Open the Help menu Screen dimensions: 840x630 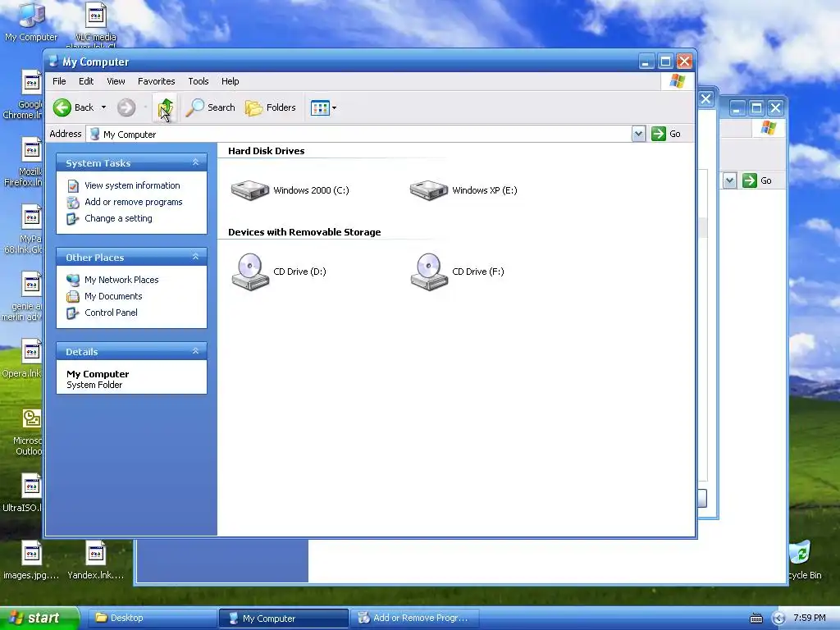point(231,81)
